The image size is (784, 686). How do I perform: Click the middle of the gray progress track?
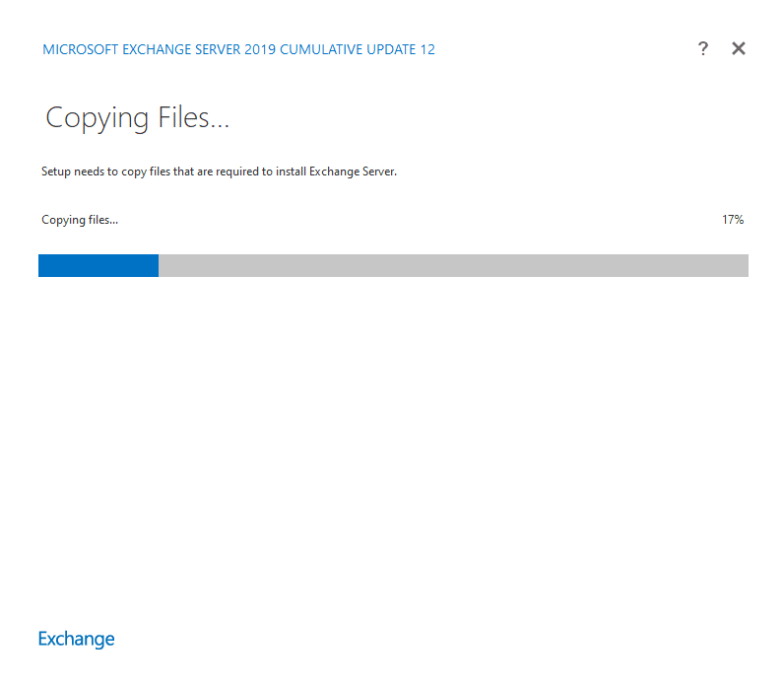453,265
